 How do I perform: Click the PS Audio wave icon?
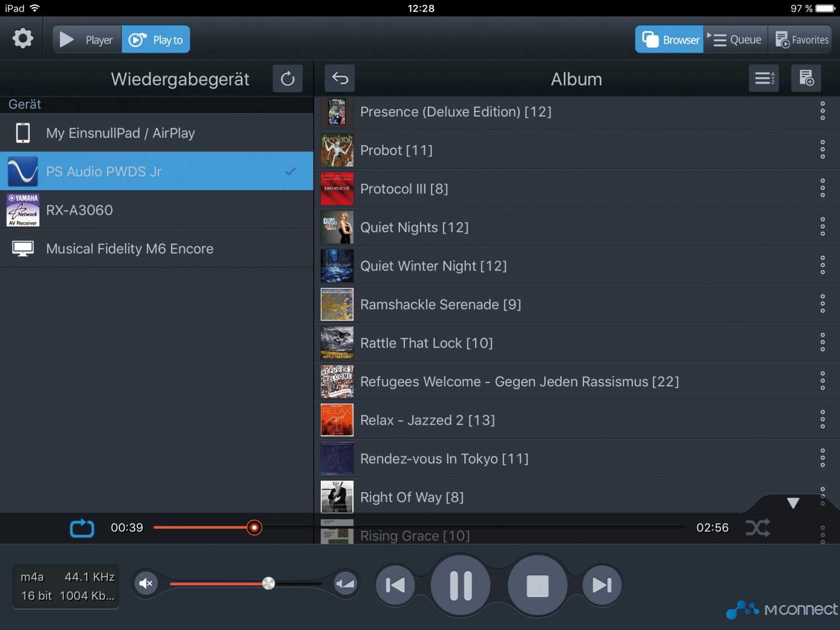pyautogui.click(x=22, y=171)
